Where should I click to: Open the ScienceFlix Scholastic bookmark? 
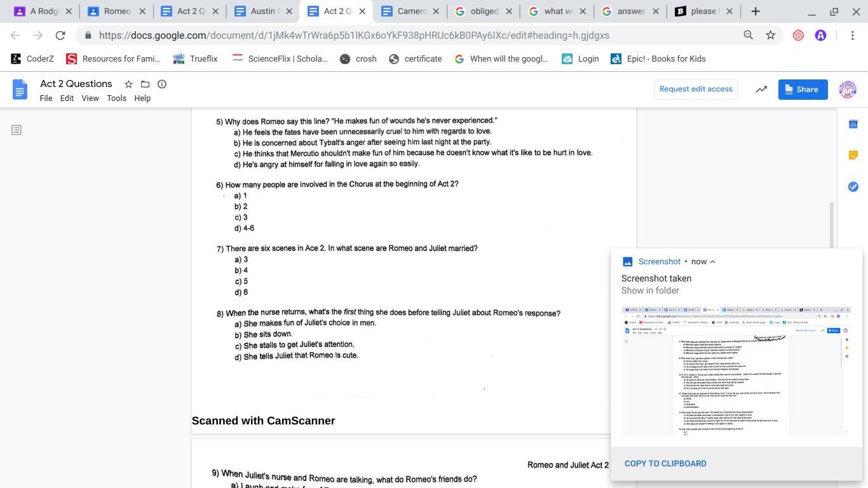coord(280,59)
